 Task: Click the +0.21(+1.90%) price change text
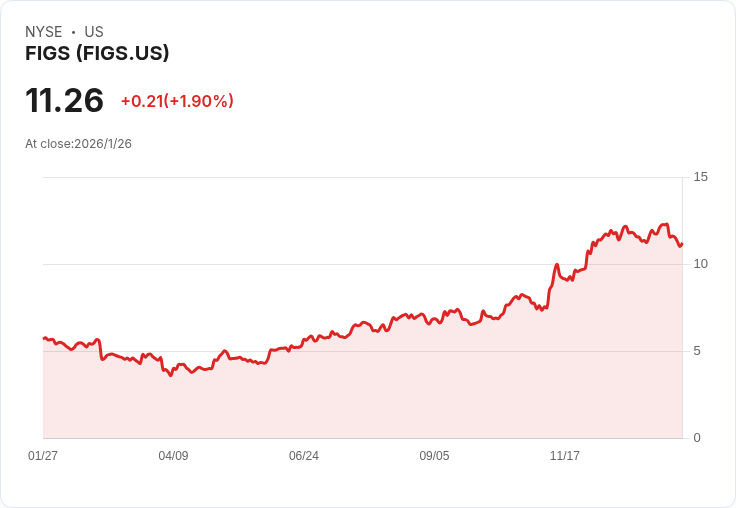coord(177,101)
